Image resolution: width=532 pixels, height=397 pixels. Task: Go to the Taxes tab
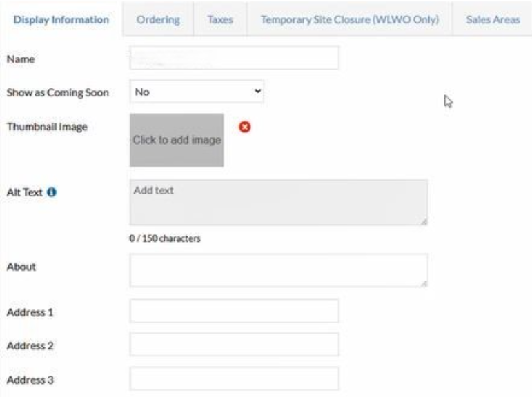(219, 20)
